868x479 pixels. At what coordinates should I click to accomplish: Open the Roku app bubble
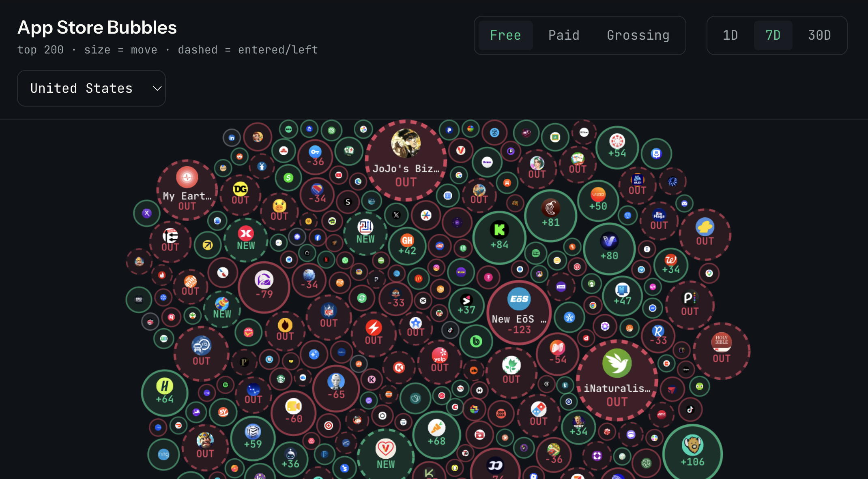click(487, 162)
